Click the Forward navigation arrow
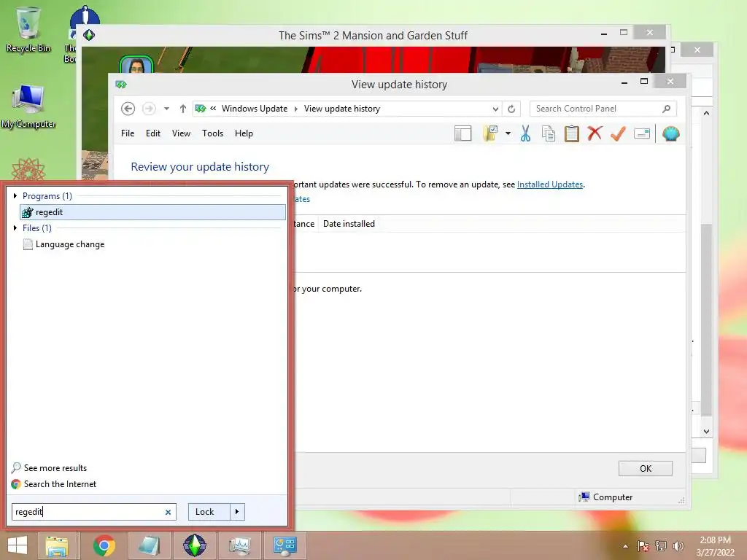 pos(149,109)
